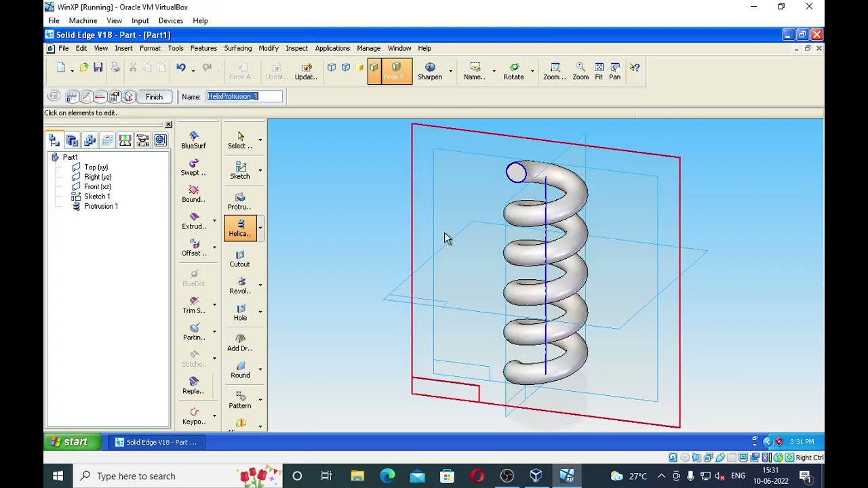Open the Sharpen view tool

(x=430, y=71)
